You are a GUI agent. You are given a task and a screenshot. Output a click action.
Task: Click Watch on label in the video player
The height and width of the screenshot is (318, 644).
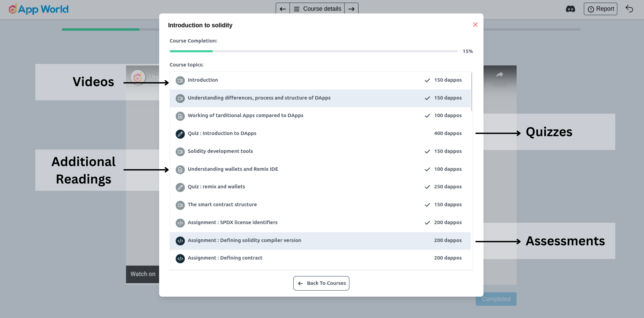coord(143,274)
